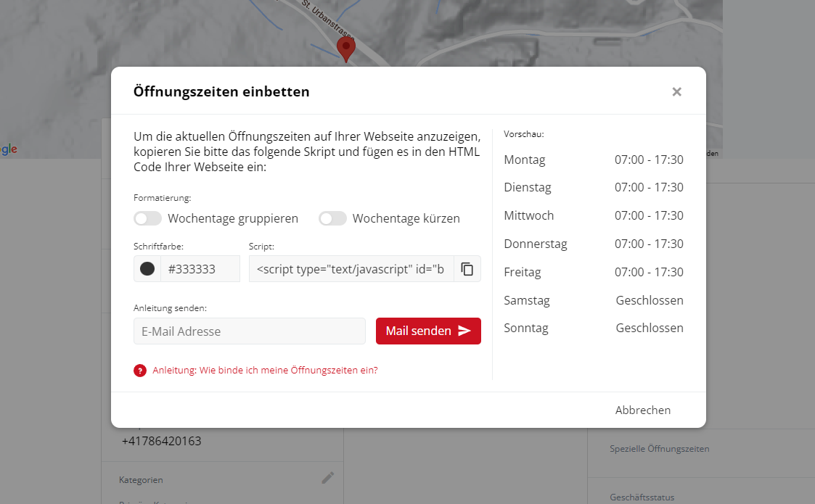The width and height of the screenshot is (815, 504).
Task: Turn on the Wochentage kürzen switch
Action: tap(332, 218)
